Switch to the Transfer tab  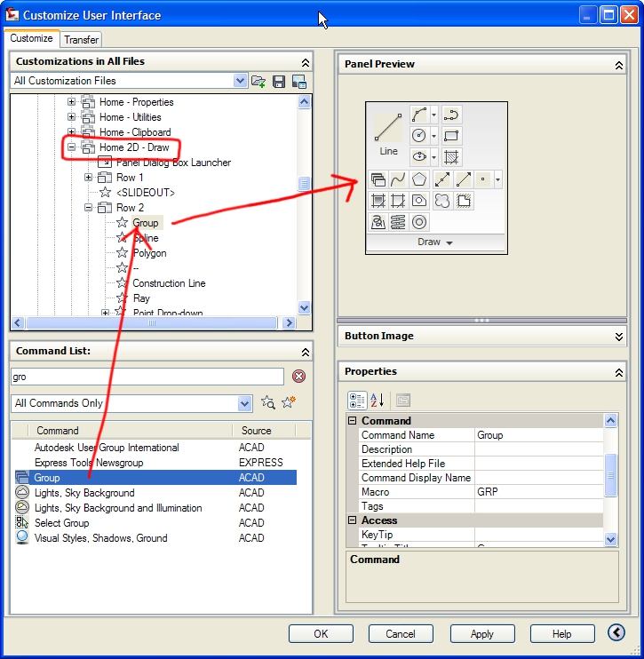click(82, 40)
